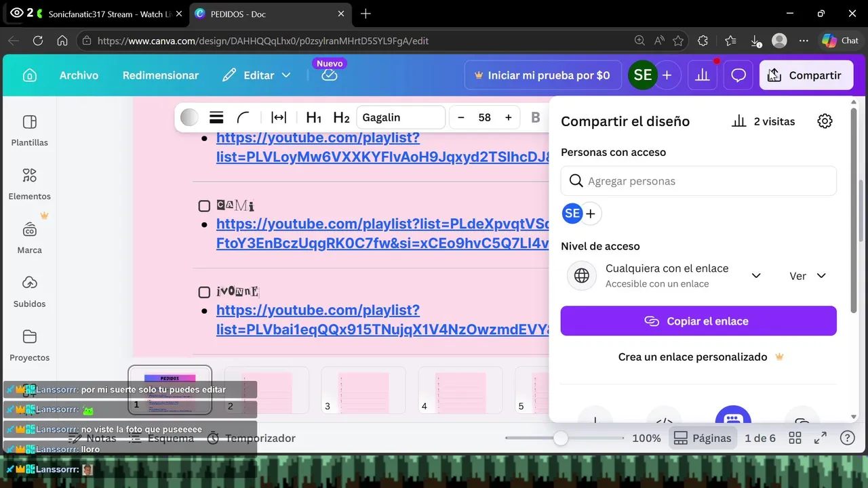This screenshot has width=868, height=488.
Task: Increase font size with plus
Action: [x=508, y=117]
